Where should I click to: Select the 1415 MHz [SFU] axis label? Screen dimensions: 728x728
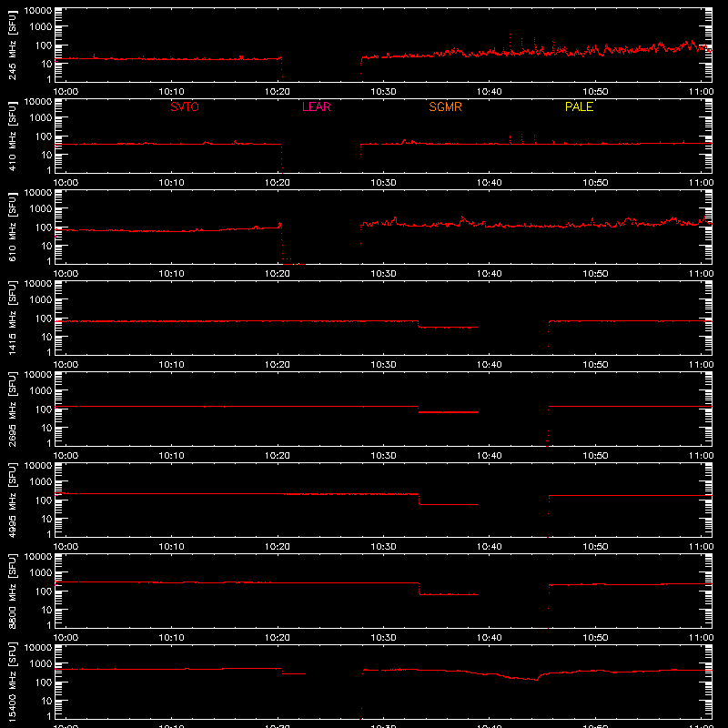pos(13,318)
